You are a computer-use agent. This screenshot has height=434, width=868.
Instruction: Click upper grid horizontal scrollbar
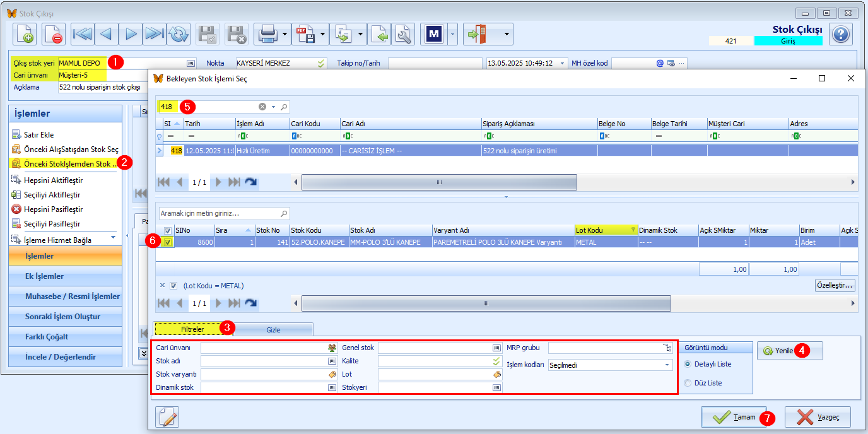pos(439,182)
